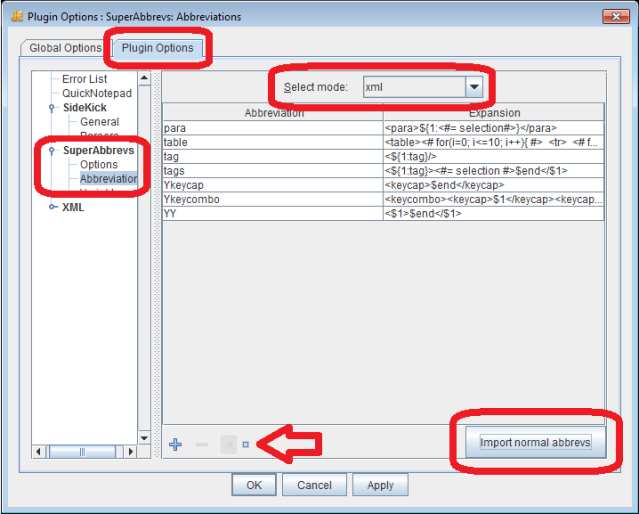Image resolution: width=639 pixels, height=514 pixels.
Task: Click the expansion cell of tags row
Action: 494,171
